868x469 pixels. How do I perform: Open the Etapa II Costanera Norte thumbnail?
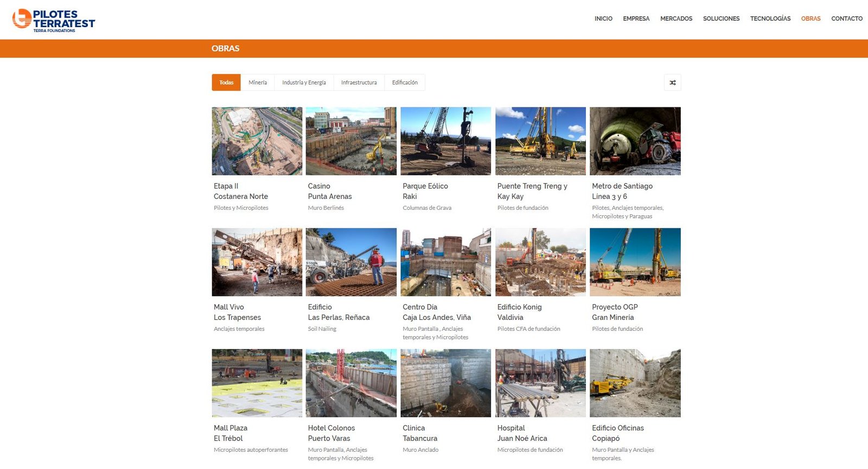[x=257, y=141]
